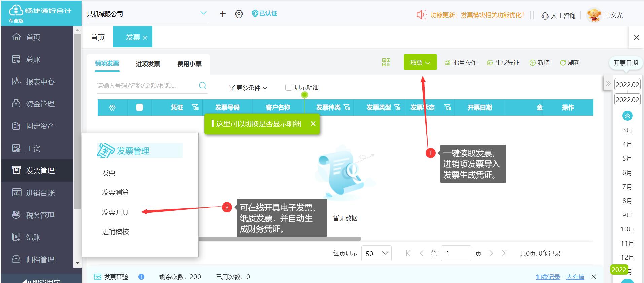Click the horizontal table scrollbar

[279, 239]
